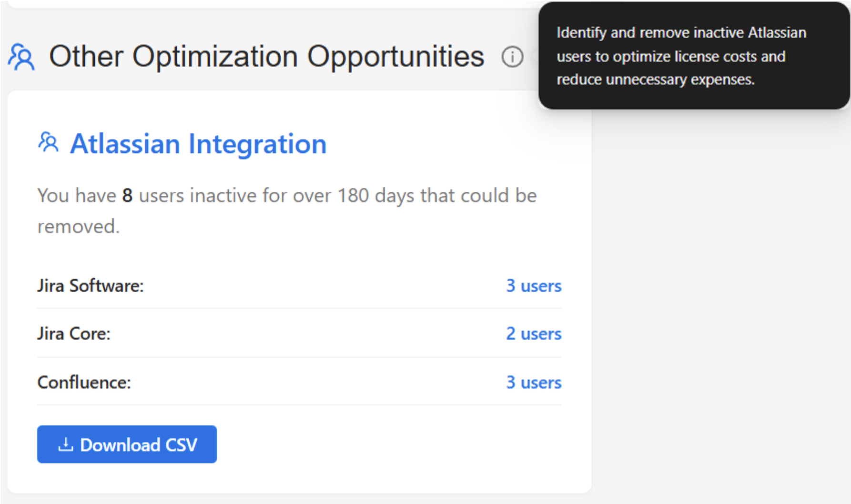This screenshot has width=851, height=504.
Task: Click the inactive users description sentence
Action: (287, 211)
